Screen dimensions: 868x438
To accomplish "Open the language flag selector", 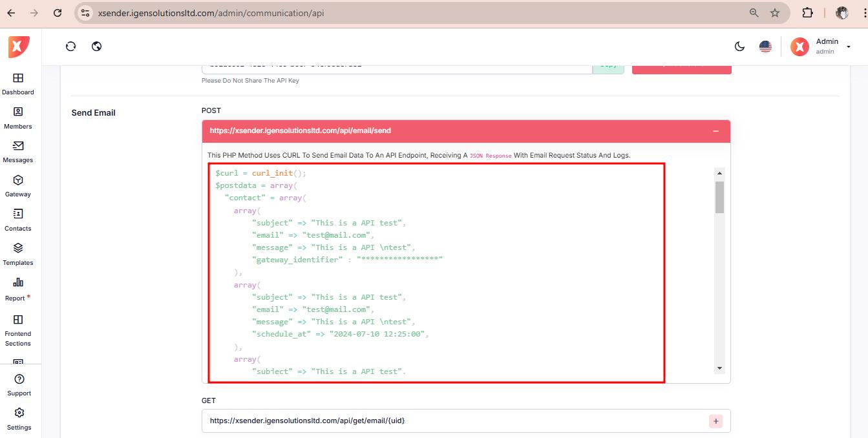I will pyautogui.click(x=765, y=47).
